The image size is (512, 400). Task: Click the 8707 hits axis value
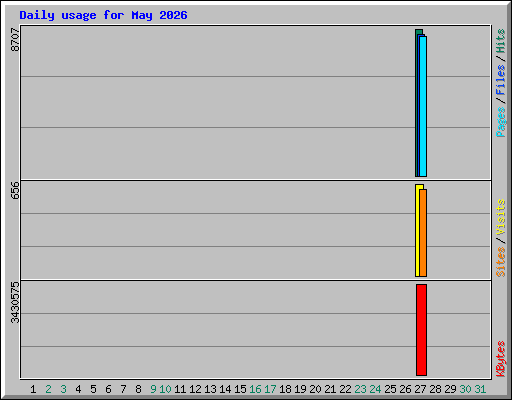(x=15, y=40)
